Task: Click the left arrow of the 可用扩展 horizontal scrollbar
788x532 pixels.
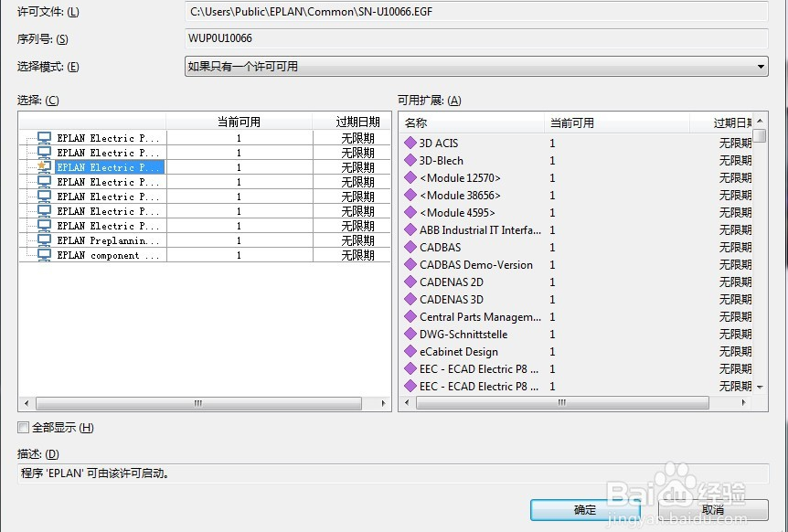Action: pyautogui.click(x=407, y=402)
